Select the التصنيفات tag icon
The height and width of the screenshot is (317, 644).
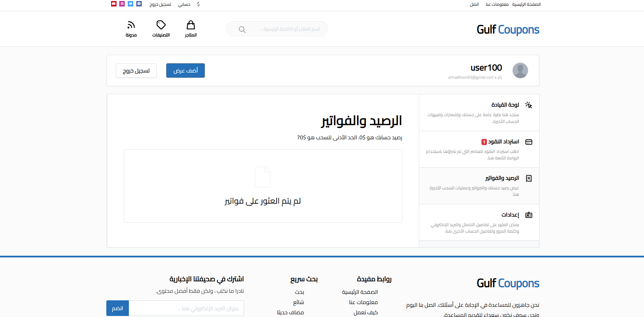pos(161,25)
